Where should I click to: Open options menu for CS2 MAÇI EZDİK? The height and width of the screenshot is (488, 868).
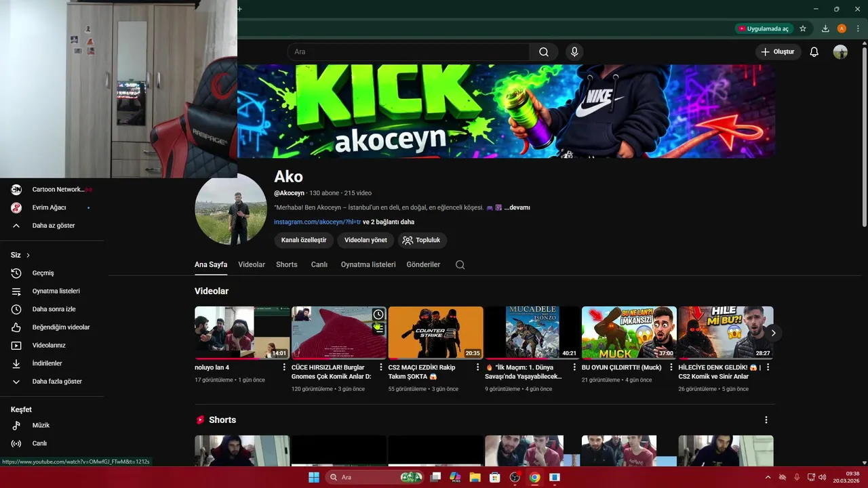point(477,367)
